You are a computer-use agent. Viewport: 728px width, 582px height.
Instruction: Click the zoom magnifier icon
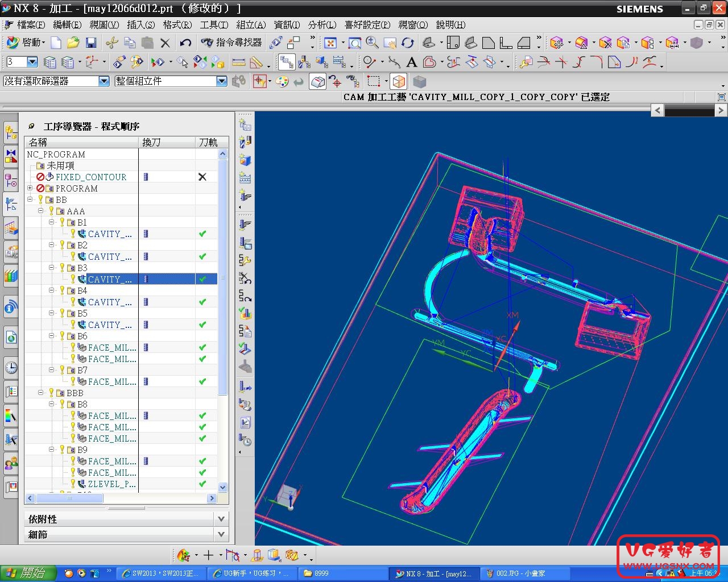373,43
